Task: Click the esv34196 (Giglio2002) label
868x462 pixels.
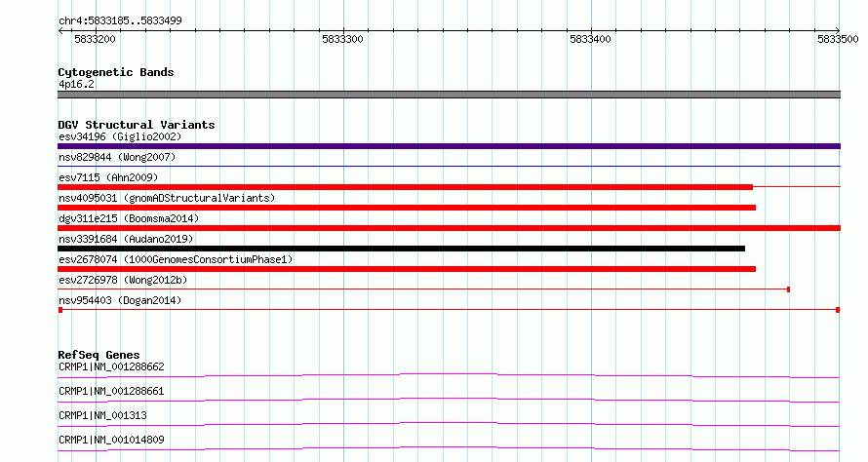Action: (120, 136)
